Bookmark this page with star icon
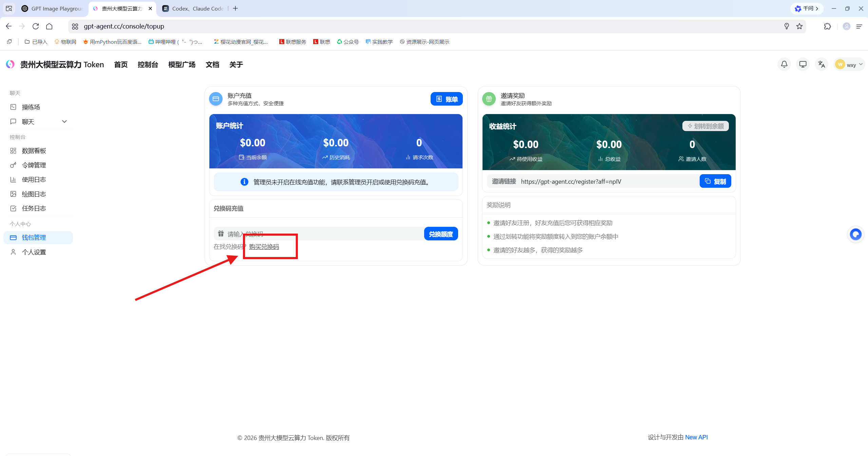Screen dimensions: 868x456 click(799, 26)
